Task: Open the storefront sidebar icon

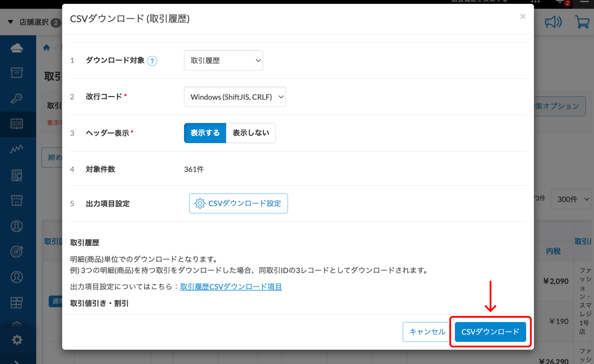Action: pos(17,200)
